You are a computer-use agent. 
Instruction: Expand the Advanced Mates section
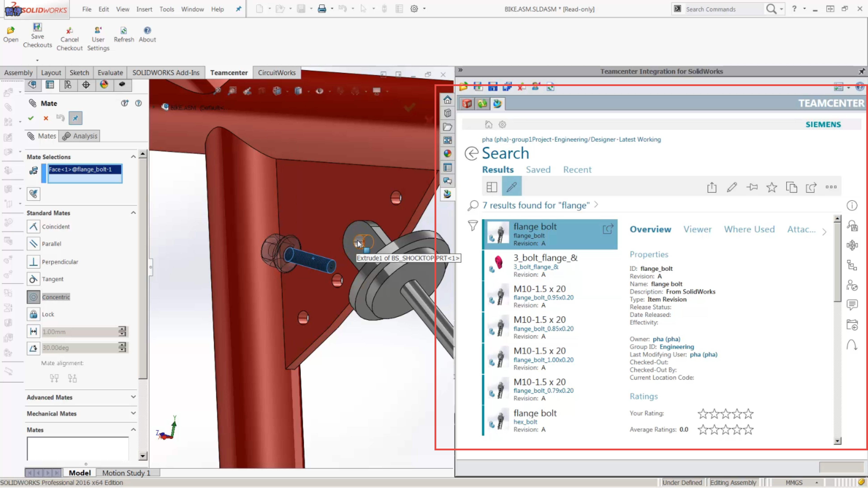point(133,397)
